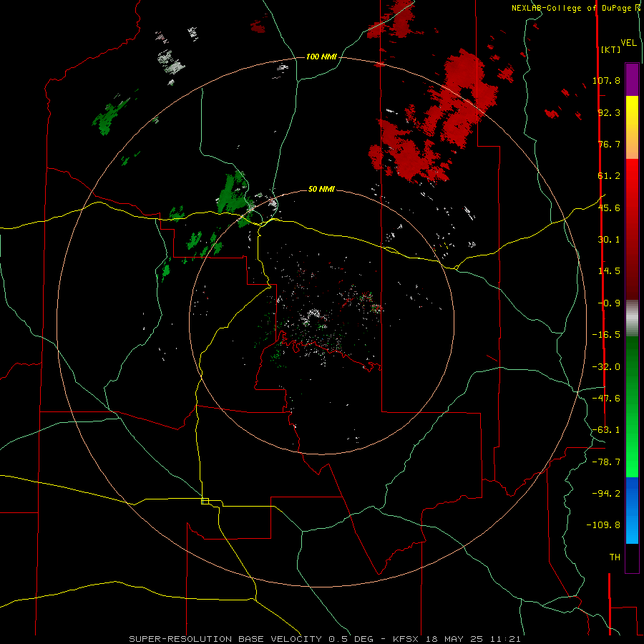Select the -109.8 scale value

coord(603,525)
